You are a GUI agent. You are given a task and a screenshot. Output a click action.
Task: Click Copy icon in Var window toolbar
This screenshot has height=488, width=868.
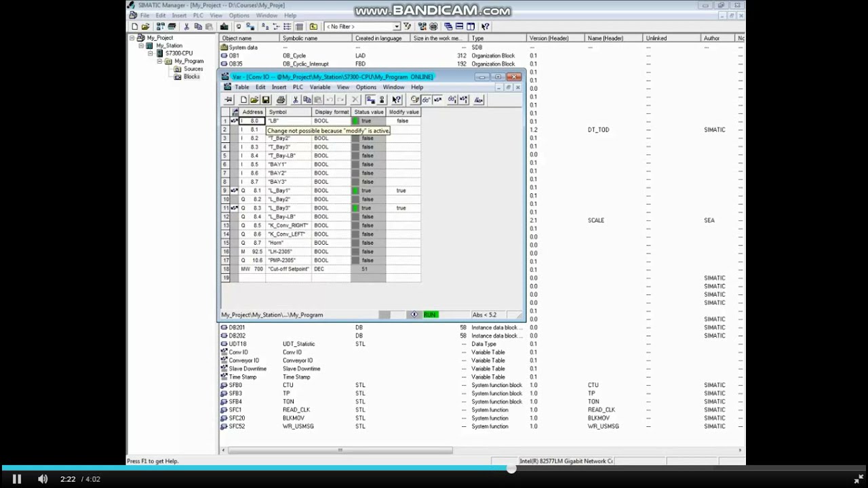tap(307, 100)
